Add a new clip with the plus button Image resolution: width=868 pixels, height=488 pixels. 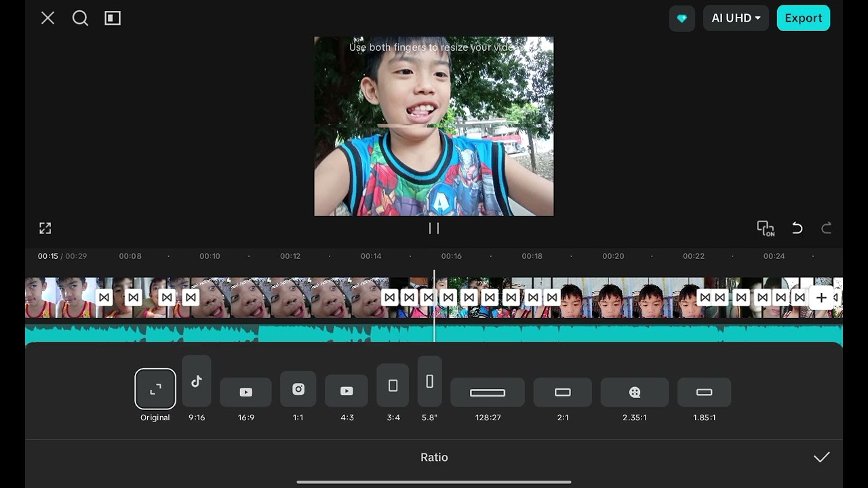(x=821, y=298)
